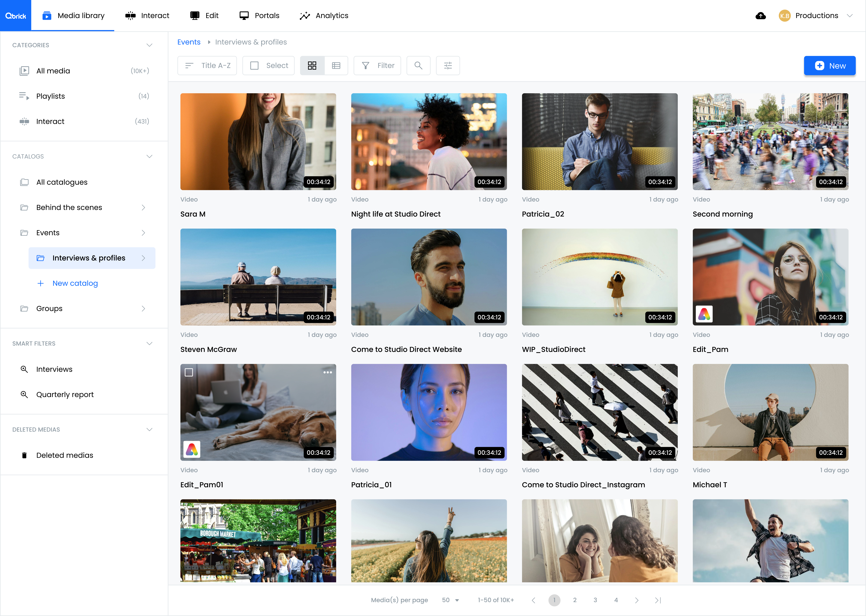The height and width of the screenshot is (616, 866).
Task: Click the cloud upload icon
Action: [761, 16]
